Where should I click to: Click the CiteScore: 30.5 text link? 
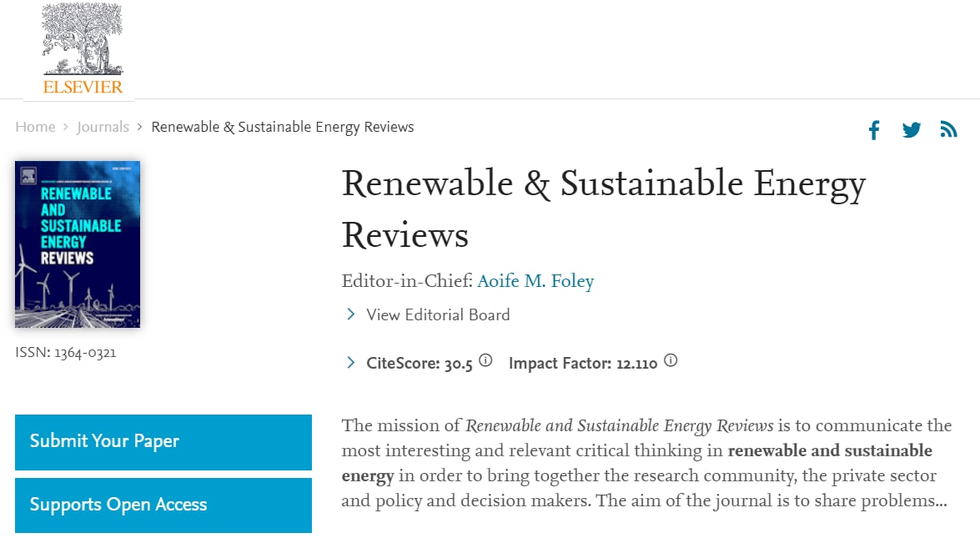tap(420, 363)
